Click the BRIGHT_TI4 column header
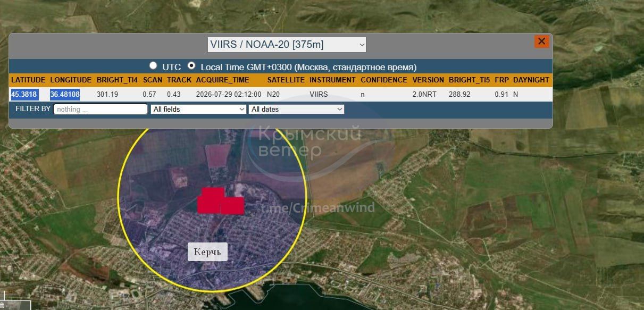The height and width of the screenshot is (310, 644). click(x=117, y=80)
